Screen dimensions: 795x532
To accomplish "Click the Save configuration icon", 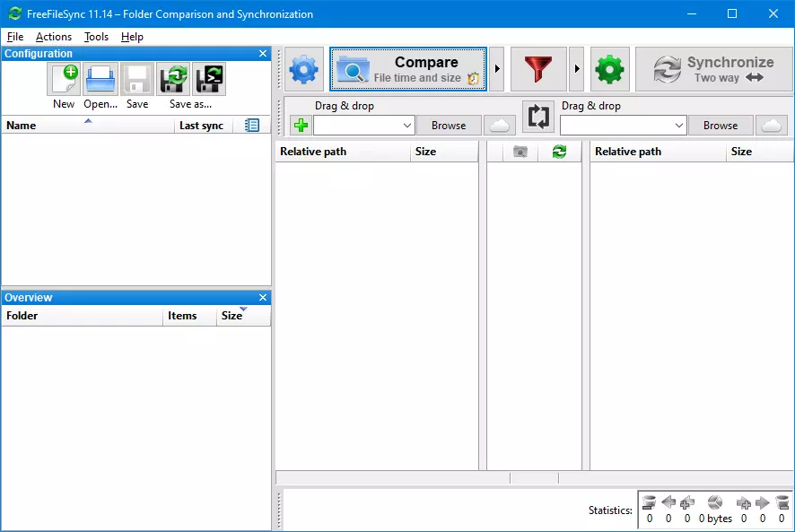I will pos(137,80).
